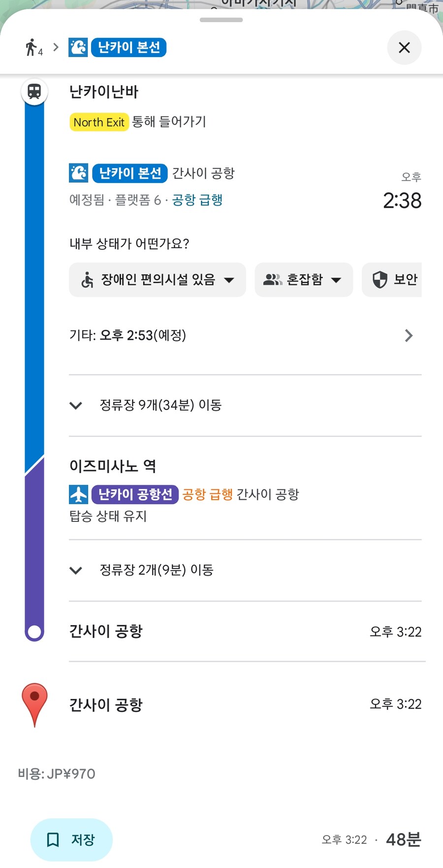Click the Nankai line wave logo in header
The image size is (443, 868).
point(78,47)
